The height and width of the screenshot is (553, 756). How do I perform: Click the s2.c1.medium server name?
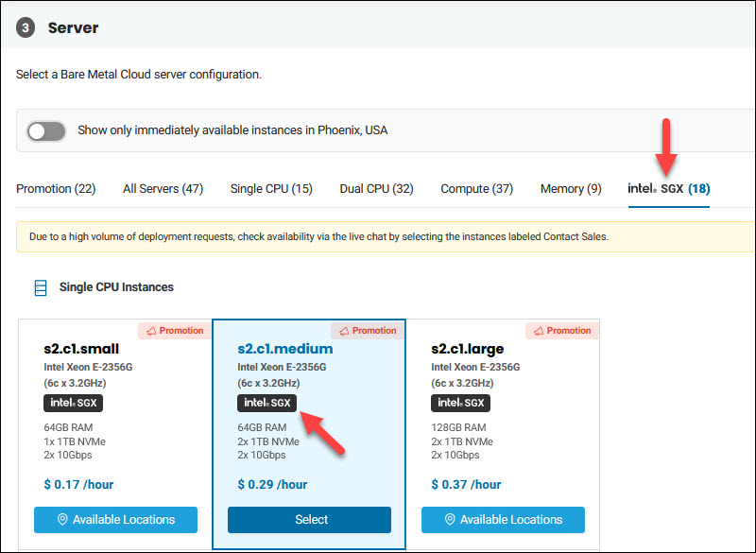[285, 349]
